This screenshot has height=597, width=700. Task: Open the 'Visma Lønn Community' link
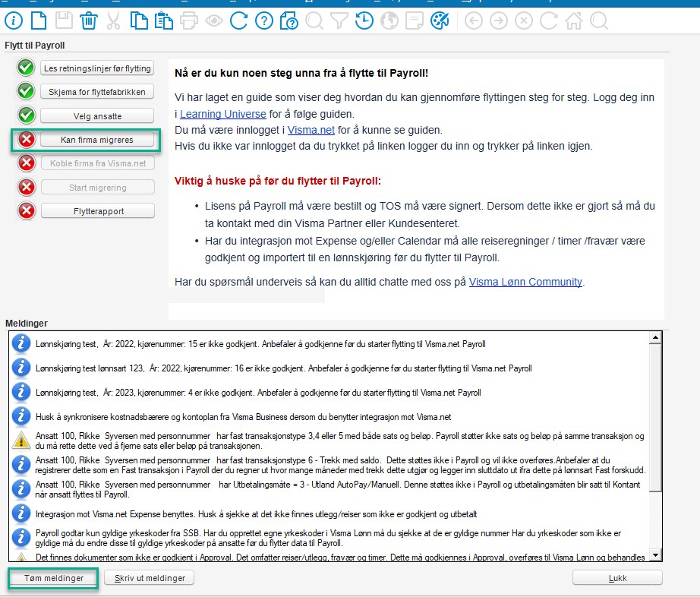[x=525, y=282]
